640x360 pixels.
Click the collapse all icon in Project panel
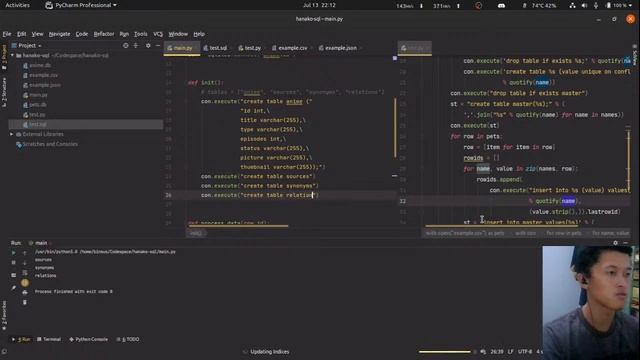click(136, 46)
